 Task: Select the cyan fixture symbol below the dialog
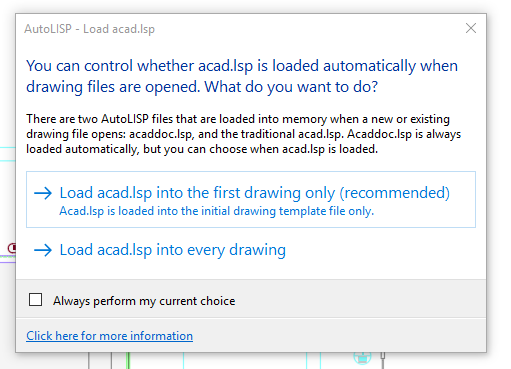(362, 358)
